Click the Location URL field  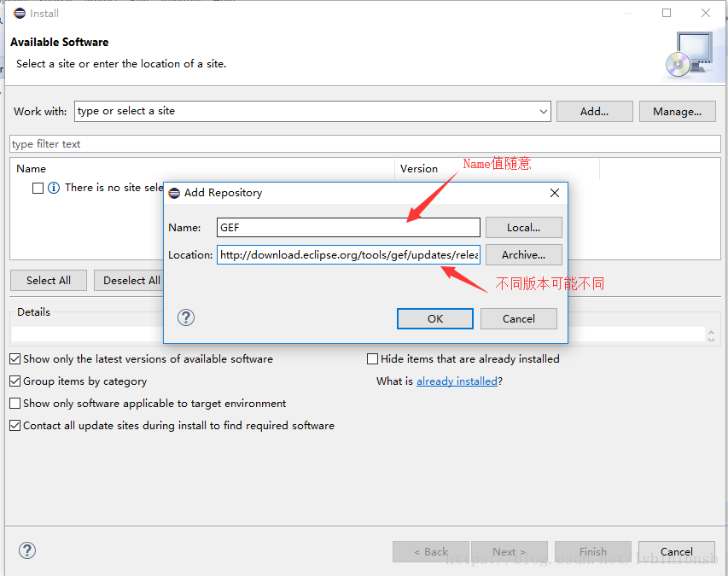coord(348,255)
